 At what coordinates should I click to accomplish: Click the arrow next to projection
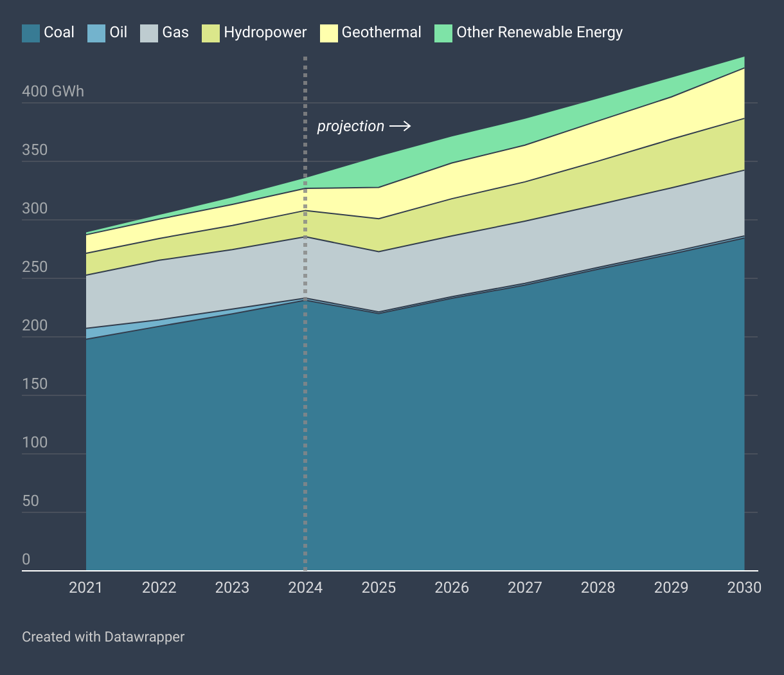[400, 127]
